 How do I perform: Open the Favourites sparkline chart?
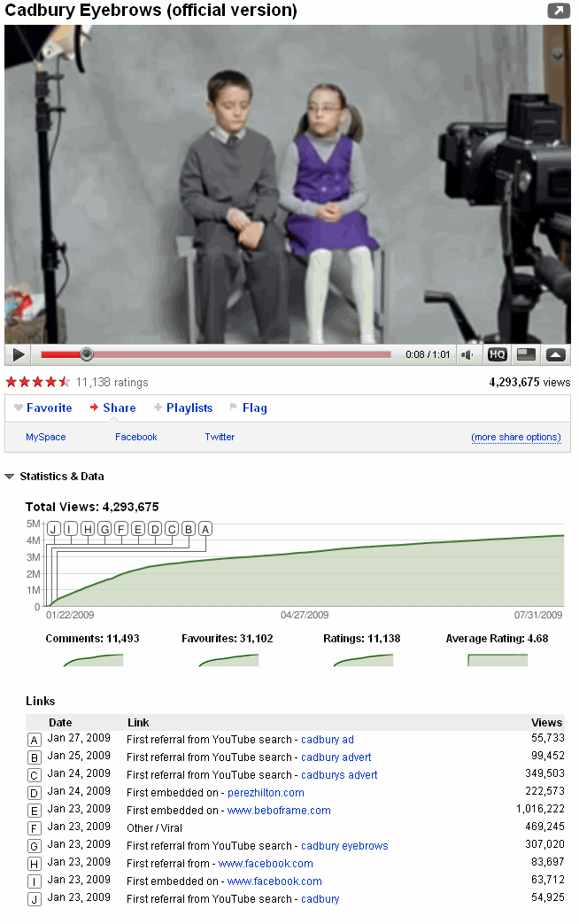coord(228,660)
